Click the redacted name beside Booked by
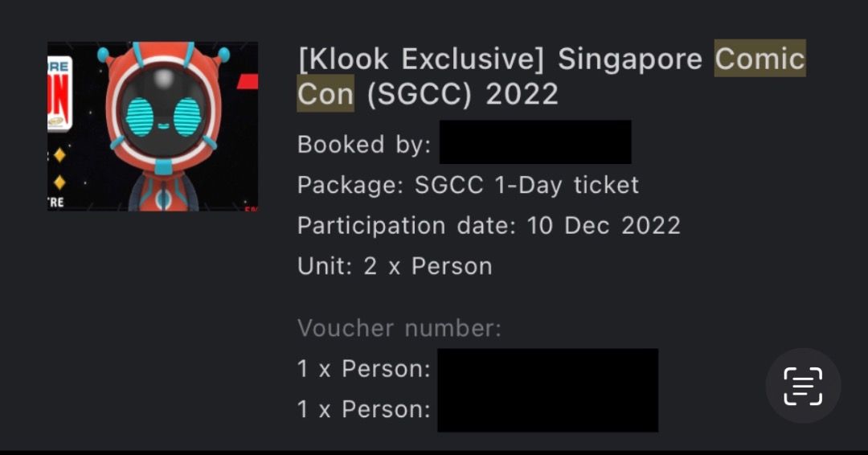This screenshot has width=868, height=455. pyautogui.click(x=534, y=142)
